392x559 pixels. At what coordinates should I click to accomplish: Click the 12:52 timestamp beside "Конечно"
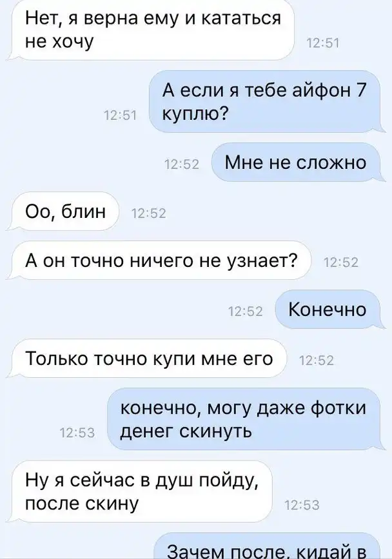(246, 311)
